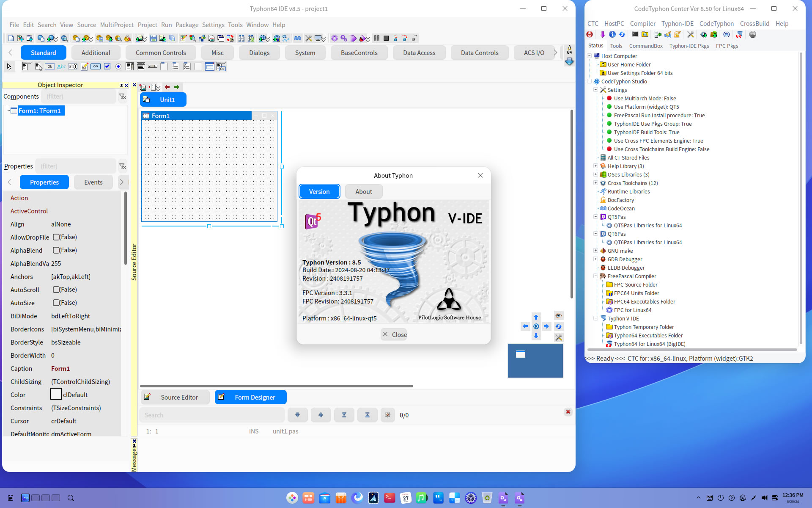Toggle the AlphaBlend checkbox
The image size is (812, 508).
tap(56, 251)
